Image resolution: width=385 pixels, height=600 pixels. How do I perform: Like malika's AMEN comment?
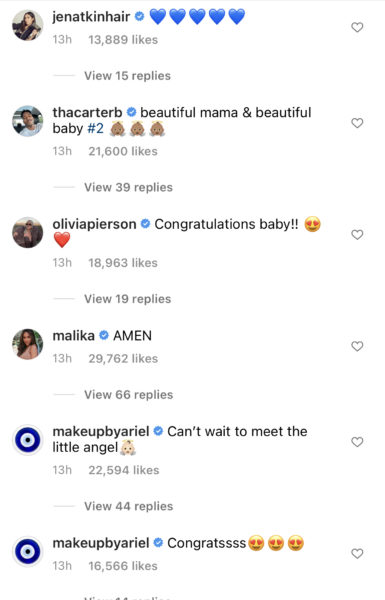(357, 346)
